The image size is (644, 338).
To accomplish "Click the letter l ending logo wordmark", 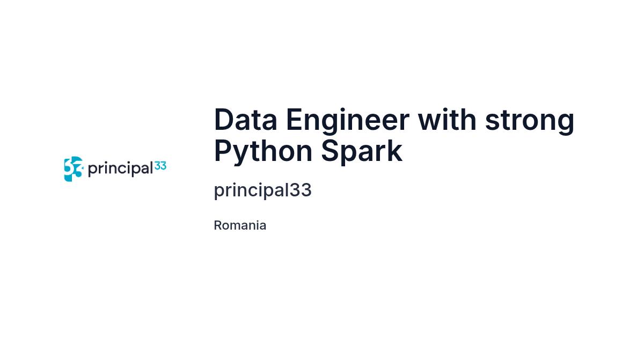I will (152, 167).
